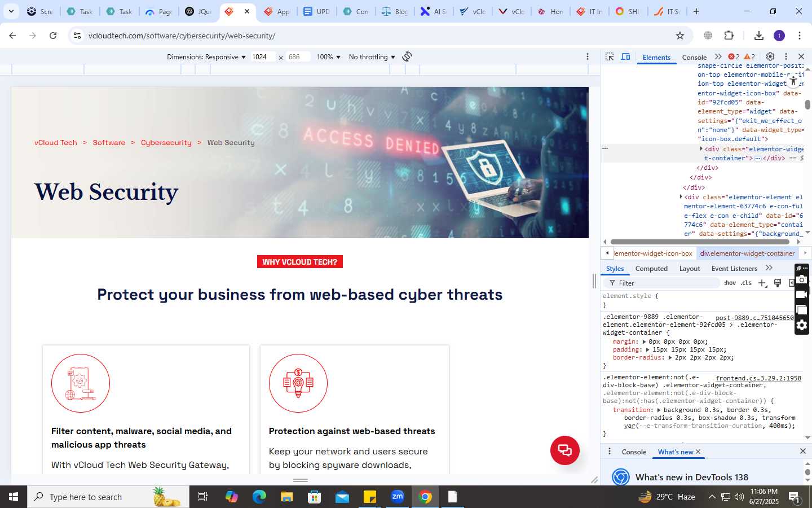812x508 pixels.
Task: Close the What's new drawer tab
Action: (x=698, y=452)
